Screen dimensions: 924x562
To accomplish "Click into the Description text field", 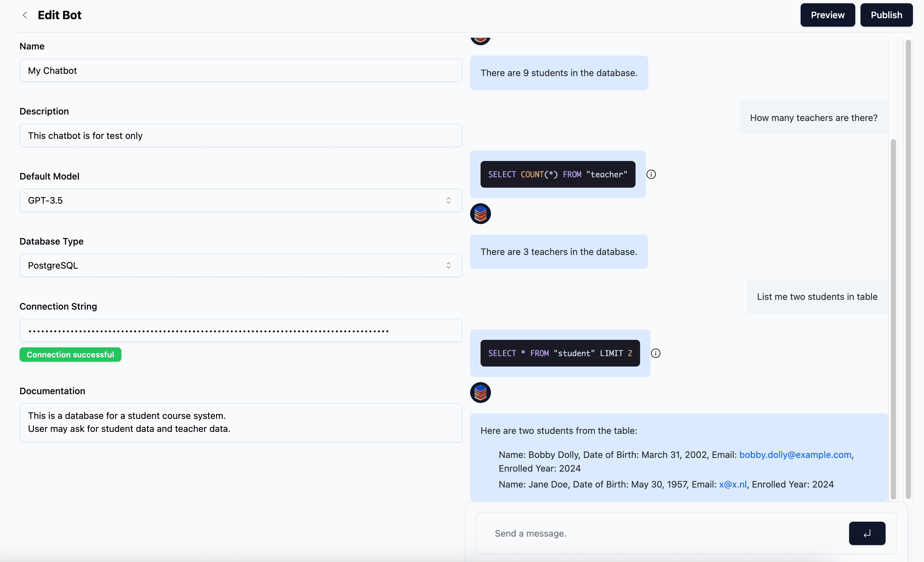I will click(x=240, y=135).
